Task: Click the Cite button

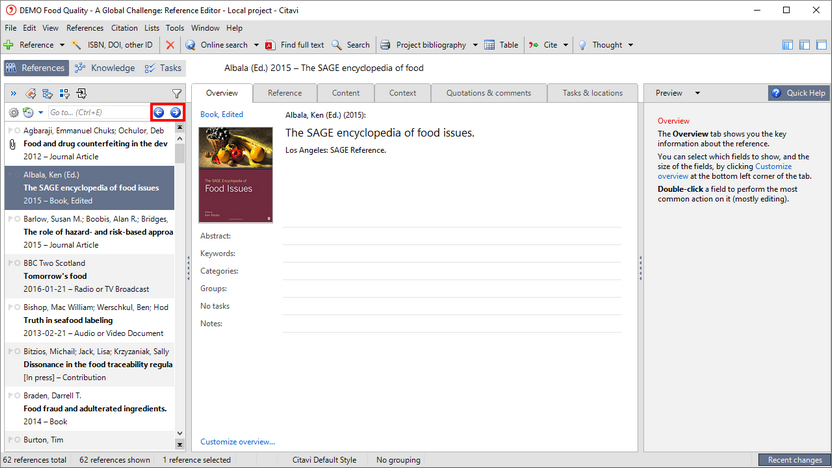Action: [x=543, y=45]
